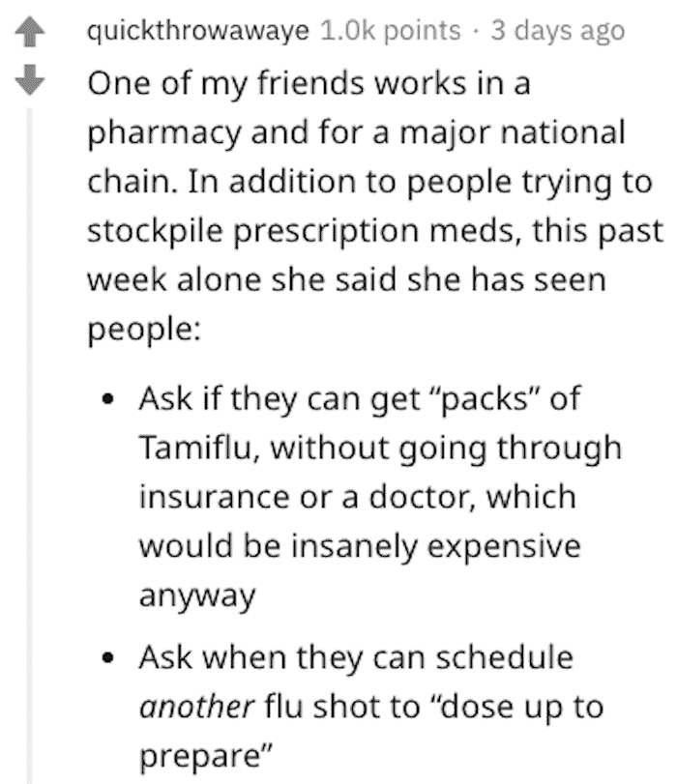Click the italic word 'another'
Viewport: 677px width, 784px height.
click(x=196, y=707)
